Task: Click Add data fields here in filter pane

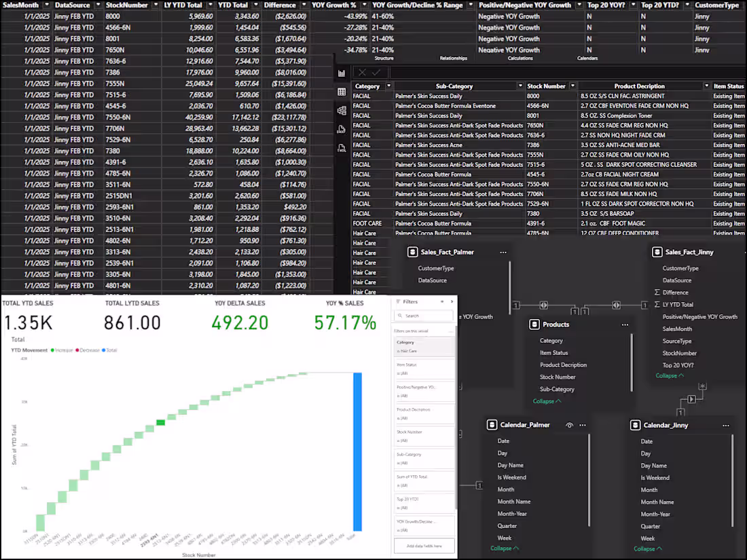Action: [423, 545]
